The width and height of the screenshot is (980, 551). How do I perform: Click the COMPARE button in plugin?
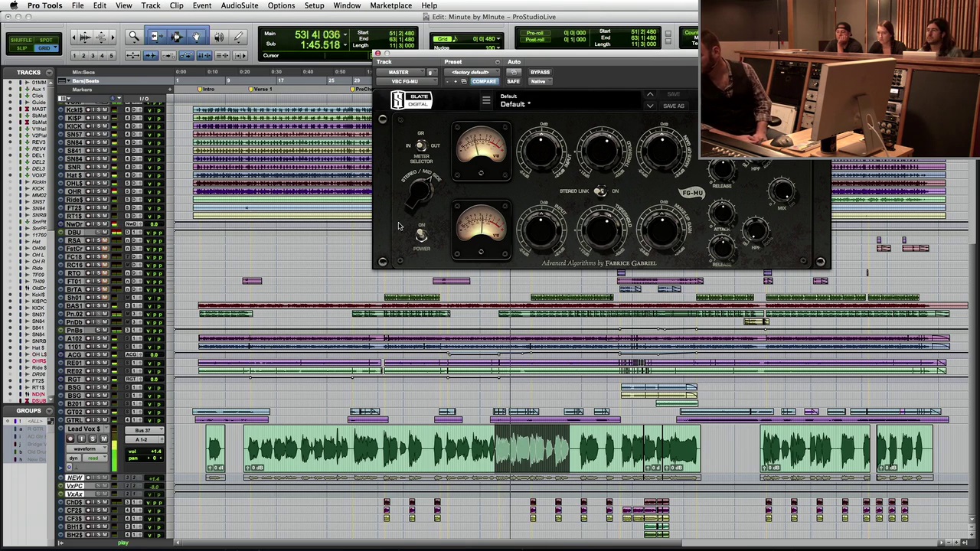tap(484, 81)
